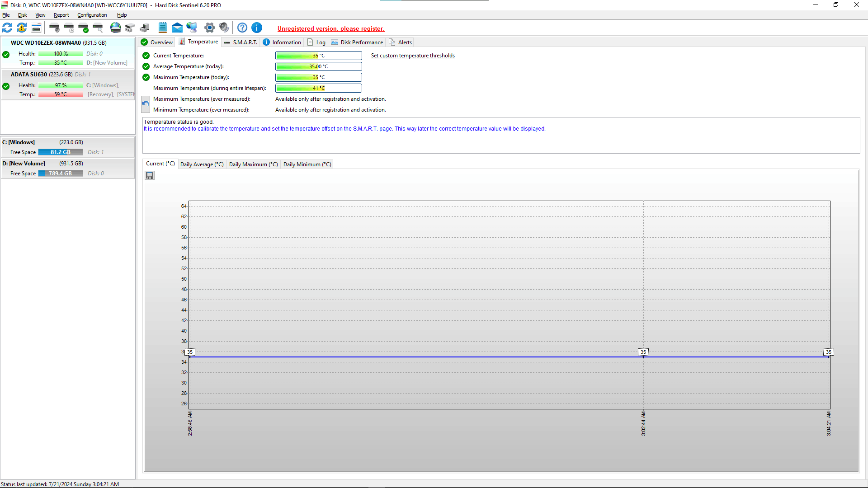This screenshot has height=488, width=868.
Task: Click the notepad report icon
Action: pyautogui.click(x=163, y=28)
